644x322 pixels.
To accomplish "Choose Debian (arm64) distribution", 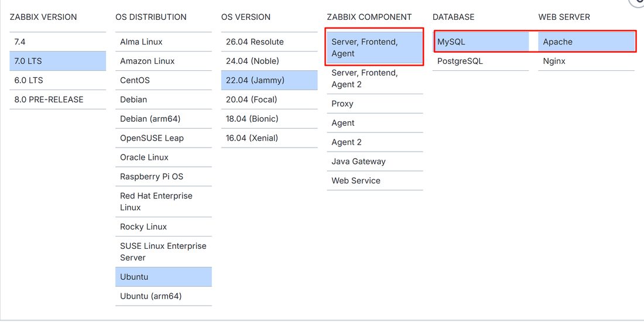I will [x=163, y=119].
